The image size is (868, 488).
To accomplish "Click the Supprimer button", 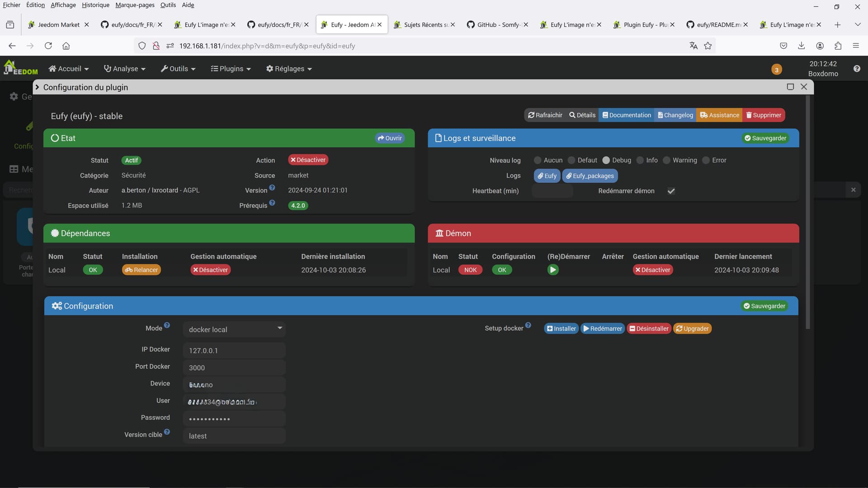I will click(x=764, y=115).
